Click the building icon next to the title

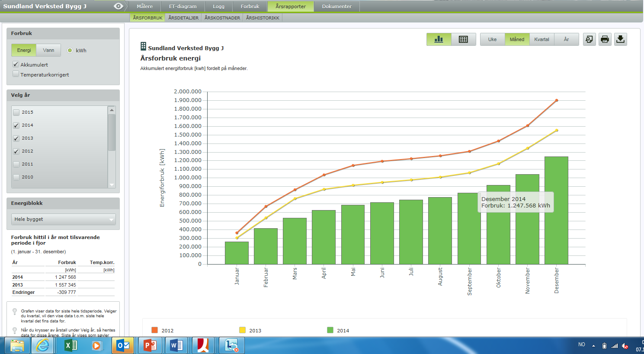pos(143,46)
